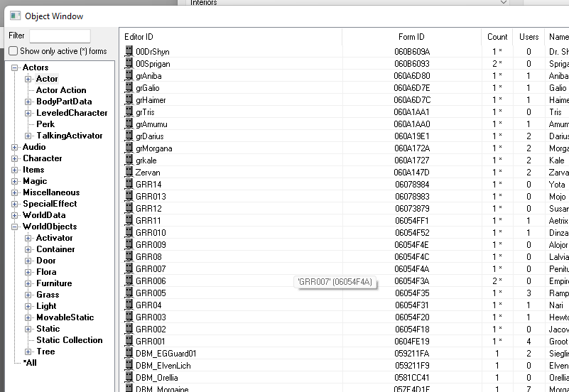
Task: Click the actor icon beside 00DrShyn
Action: 129,51
